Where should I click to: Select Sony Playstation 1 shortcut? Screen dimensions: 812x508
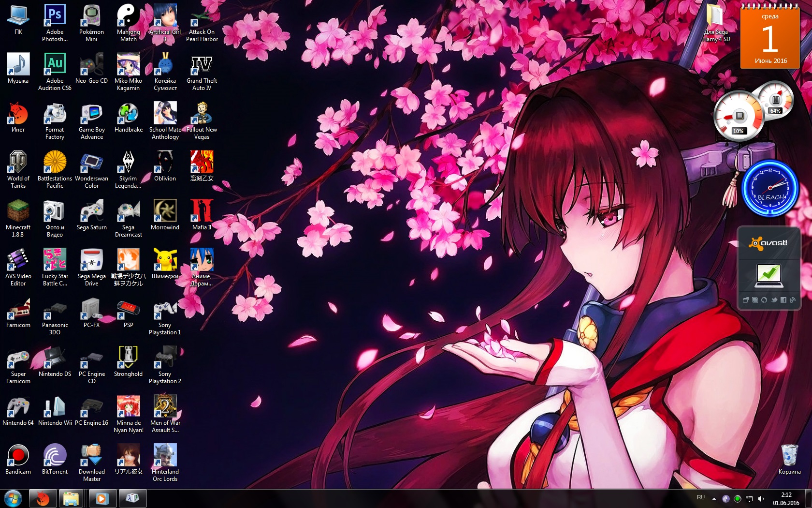point(165,316)
